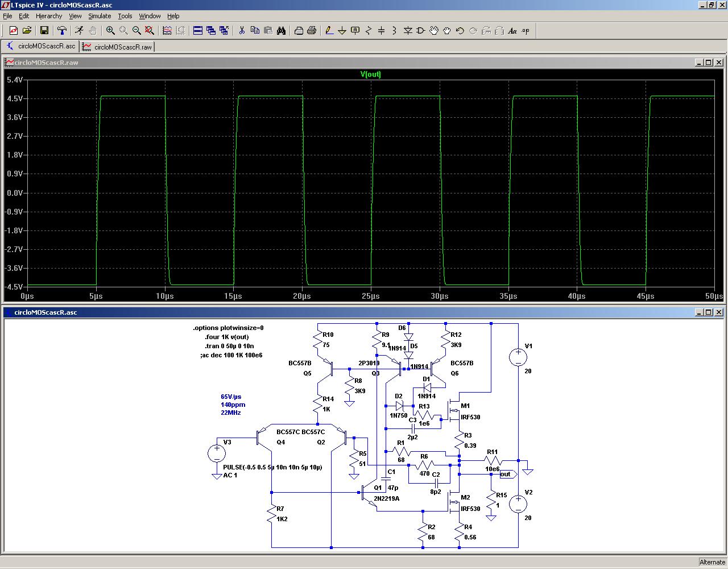This screenshot has width=728, height=569.
Task: Open the Simulate menu
Action: tap(100, 16)
